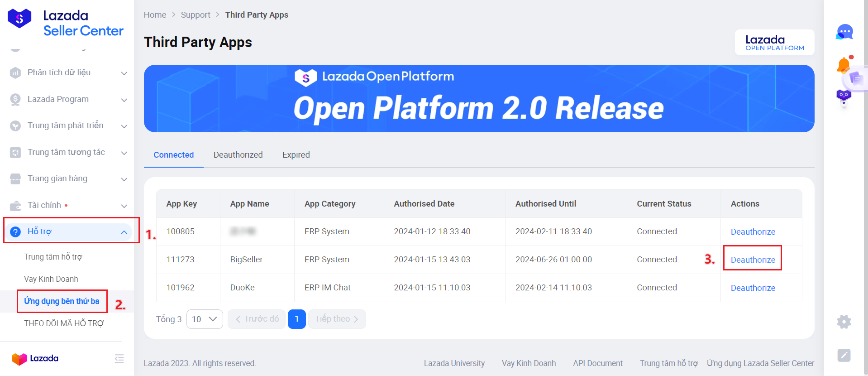
Task: Expand the Tài chính chevron
Action: pos(124,206)
